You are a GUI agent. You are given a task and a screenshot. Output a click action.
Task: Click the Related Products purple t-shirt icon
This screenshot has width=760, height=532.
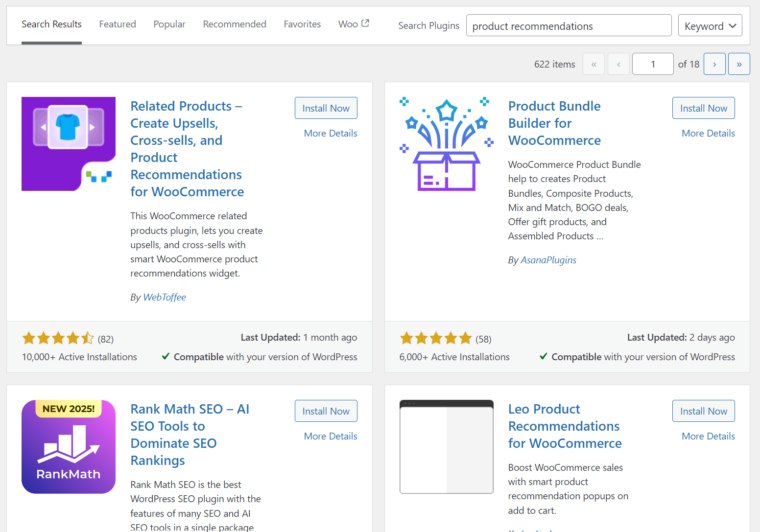[68, 143]
